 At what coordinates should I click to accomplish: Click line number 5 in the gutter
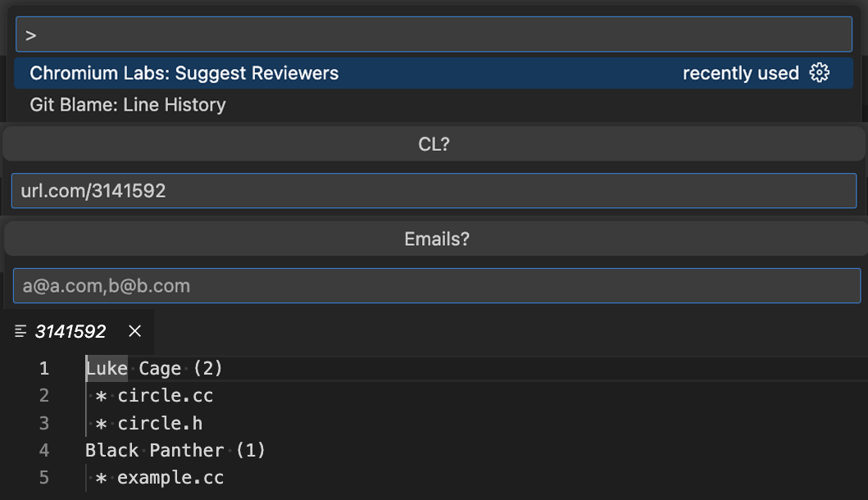coord(44,478)
